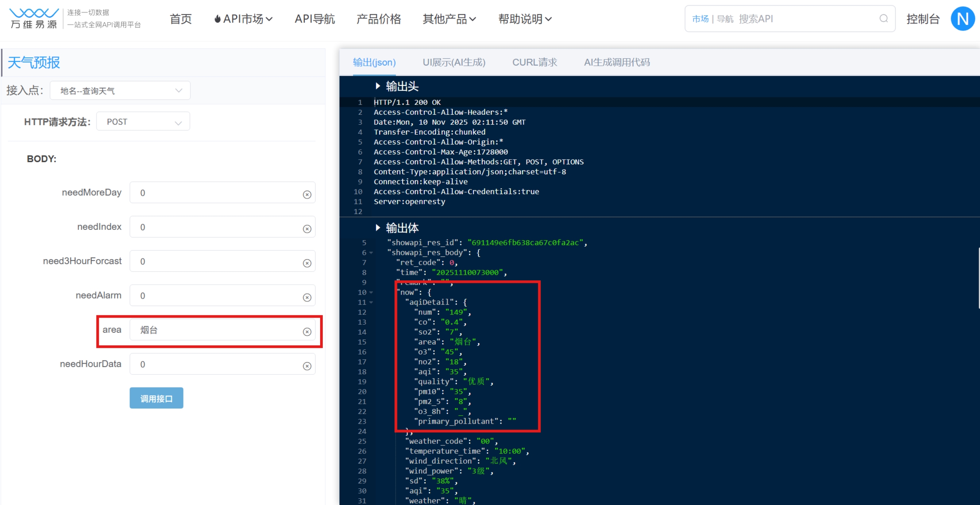The height and width of the screenshot is (505, 980).
Task: Click the Wanwei Yiyuan site logo
Action: tap(34, 19)
